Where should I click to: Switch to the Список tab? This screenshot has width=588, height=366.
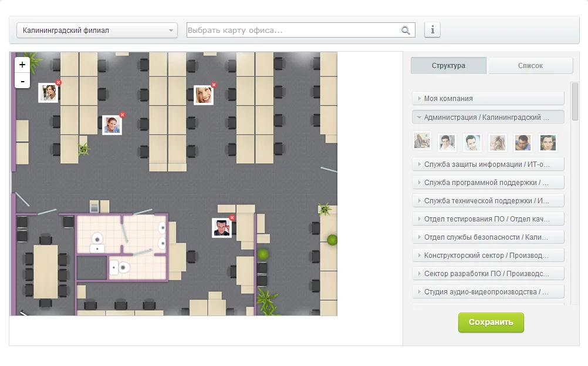pos(530,66)
